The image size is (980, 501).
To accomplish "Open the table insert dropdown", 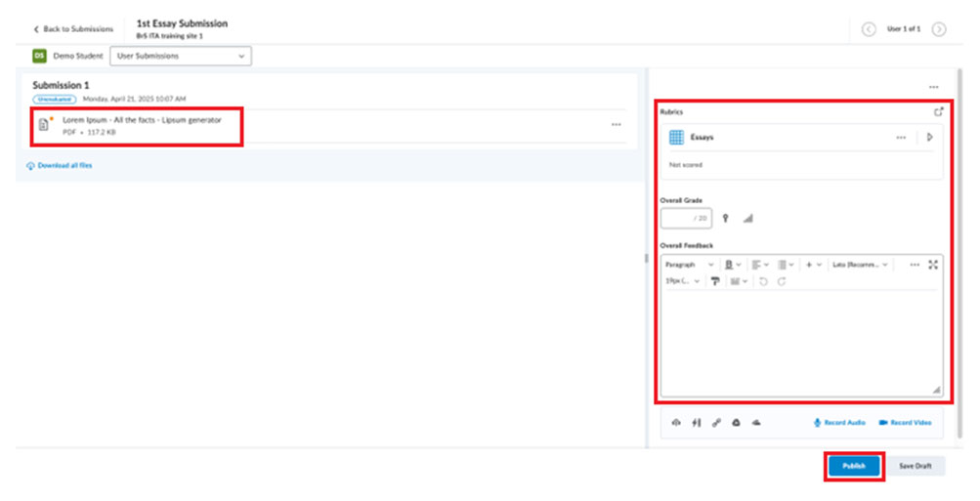I will [739, 281].
